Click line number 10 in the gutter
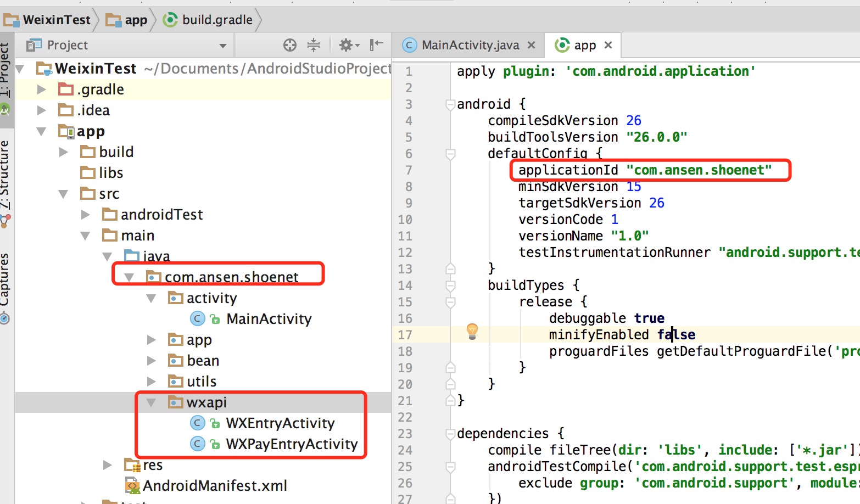Image resolution: width=860 pixels, height=504 pixels. 405,220
